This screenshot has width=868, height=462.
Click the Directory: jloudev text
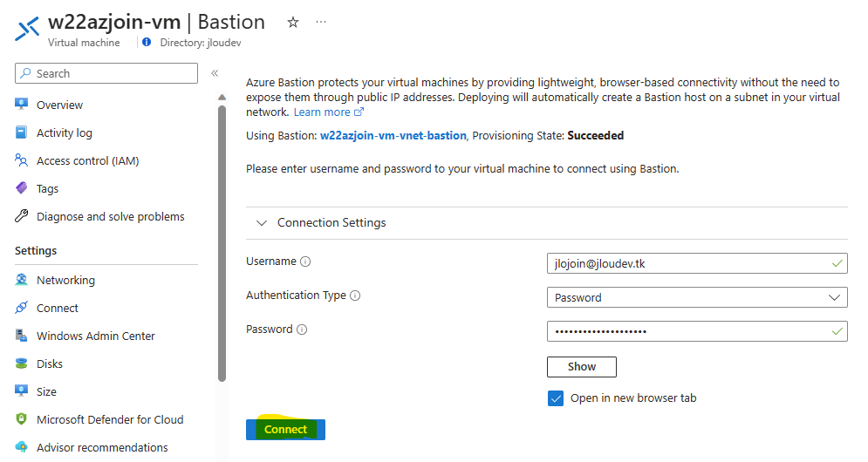(x=201, y=43)
